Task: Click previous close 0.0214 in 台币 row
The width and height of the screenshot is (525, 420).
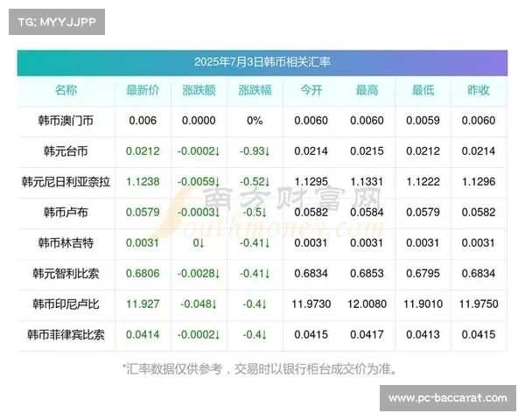Action: [479, 151]
